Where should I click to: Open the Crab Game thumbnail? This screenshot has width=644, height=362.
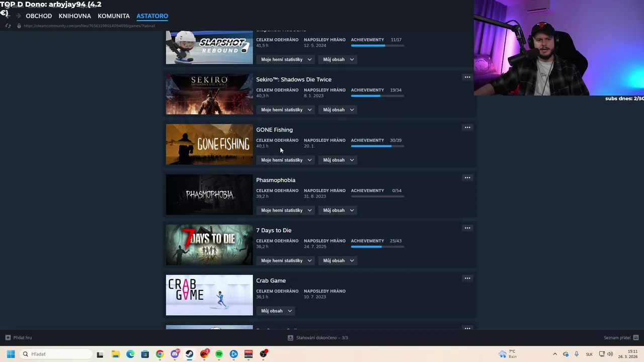pos(209,295)
